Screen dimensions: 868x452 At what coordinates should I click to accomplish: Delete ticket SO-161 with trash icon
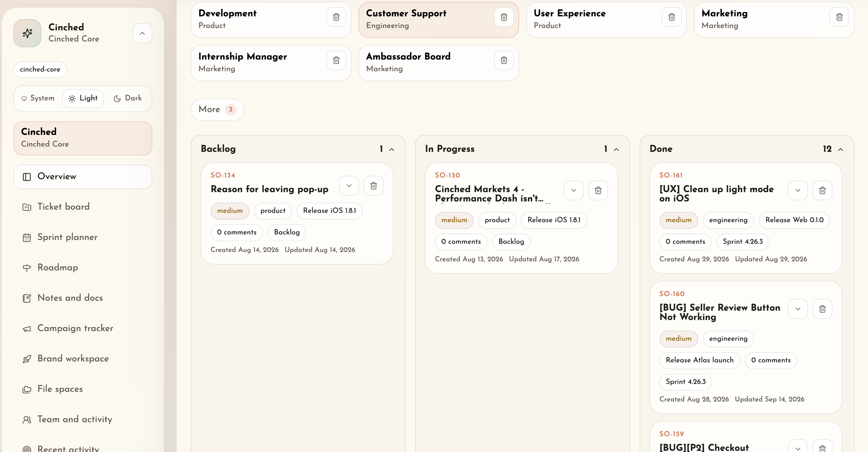822,190
